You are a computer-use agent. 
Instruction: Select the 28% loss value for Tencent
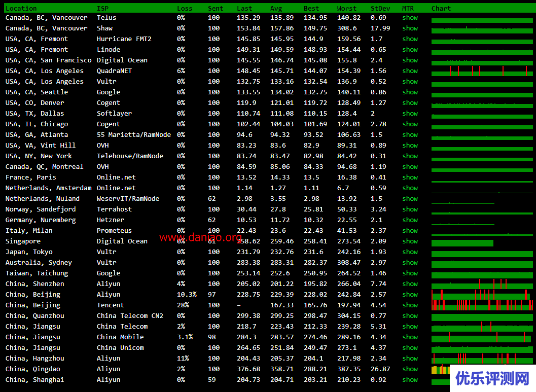click(183, 305)
